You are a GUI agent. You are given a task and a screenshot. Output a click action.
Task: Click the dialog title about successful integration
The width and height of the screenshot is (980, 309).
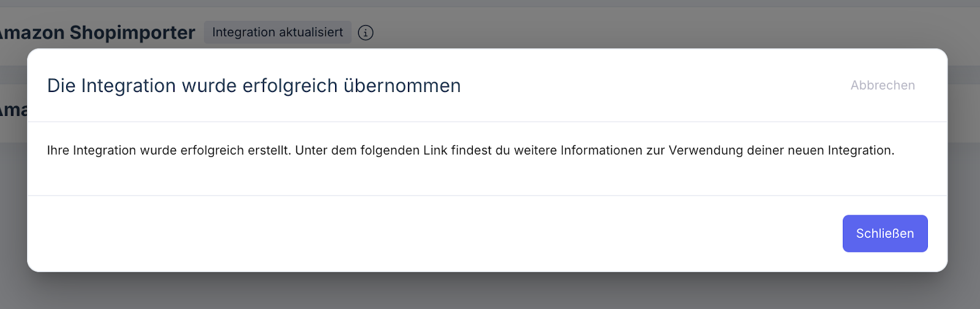pos(254,86)
